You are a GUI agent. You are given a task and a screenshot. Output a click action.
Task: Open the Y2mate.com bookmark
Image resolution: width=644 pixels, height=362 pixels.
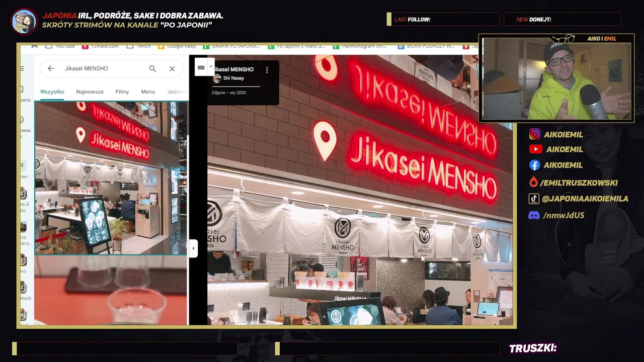[x=100, y=46]
